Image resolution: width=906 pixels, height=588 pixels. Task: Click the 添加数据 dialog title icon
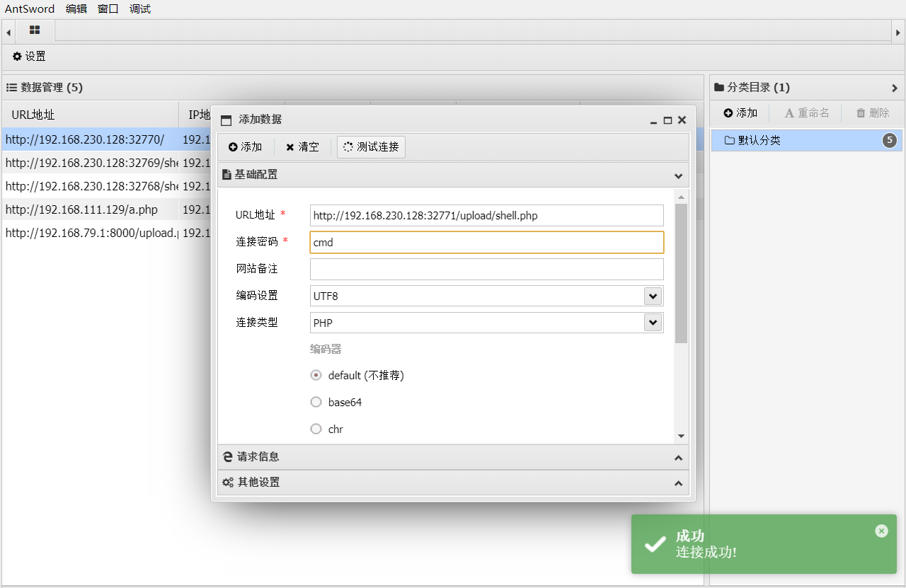pyautogui.click(x=226, y=120)
